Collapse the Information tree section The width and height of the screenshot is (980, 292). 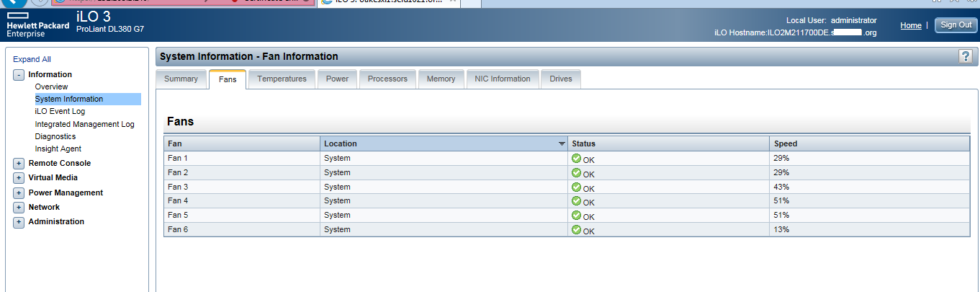click(19, 75)
